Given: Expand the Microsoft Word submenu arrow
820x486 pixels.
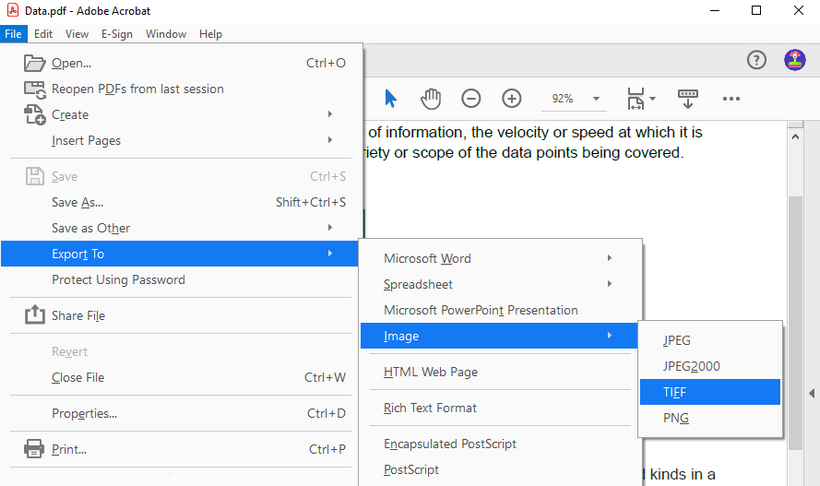Looking at the screenshot, I should coord(609,258).
